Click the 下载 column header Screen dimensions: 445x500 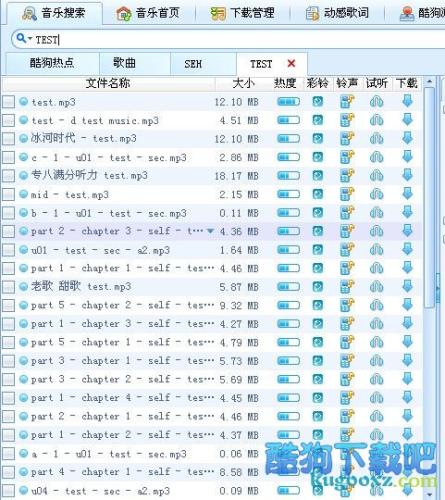click(x=407, y=83)
